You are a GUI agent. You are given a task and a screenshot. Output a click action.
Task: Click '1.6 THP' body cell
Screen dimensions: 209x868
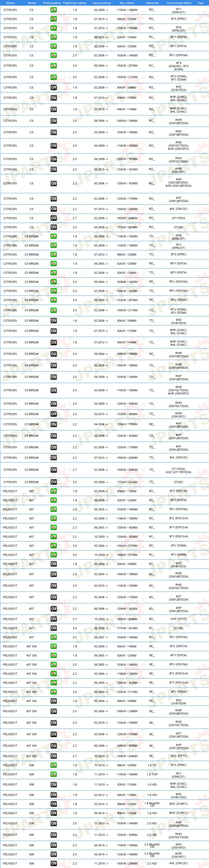coord(152,774)
